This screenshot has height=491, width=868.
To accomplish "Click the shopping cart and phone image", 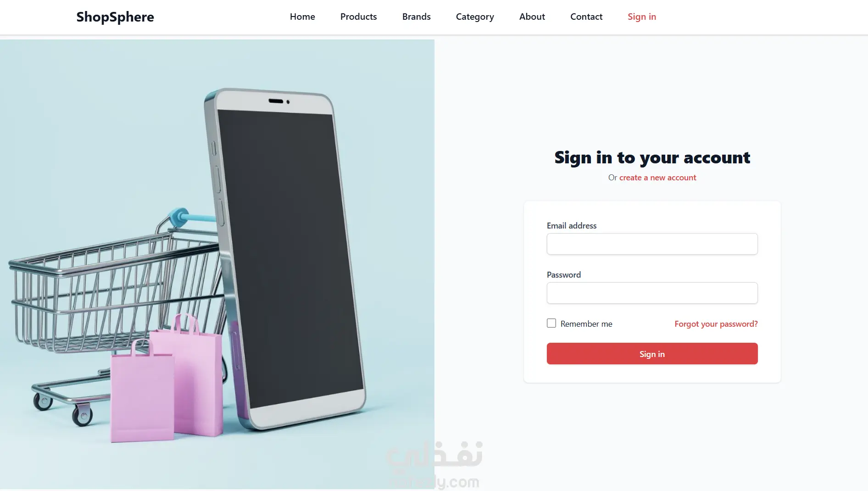I will 217,264.
